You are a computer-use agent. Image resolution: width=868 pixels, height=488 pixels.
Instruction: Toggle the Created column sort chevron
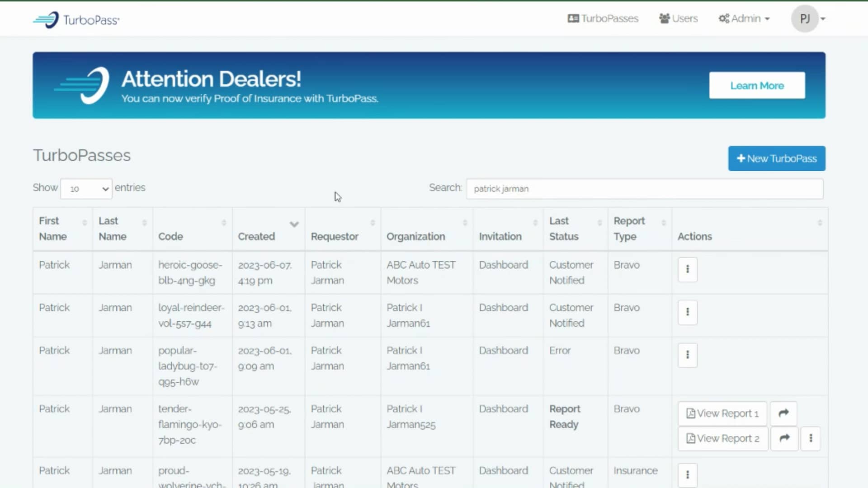[x=294, y=224]
